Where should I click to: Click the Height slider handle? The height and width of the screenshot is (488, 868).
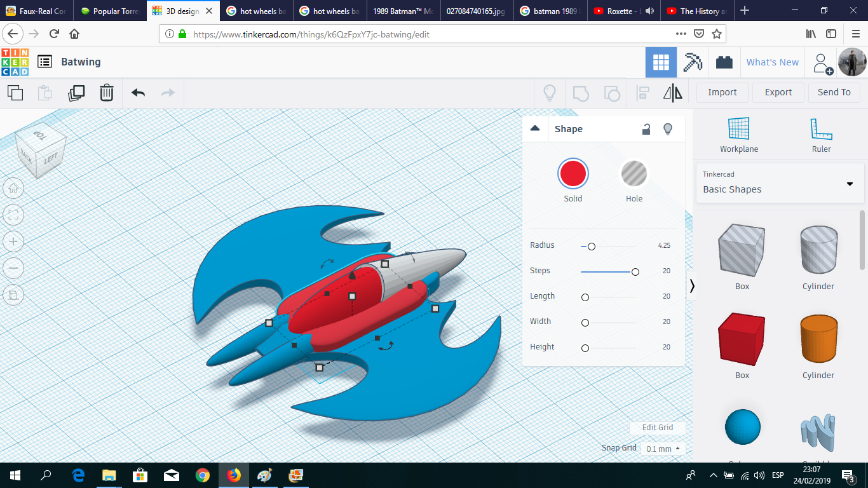point(585,348)
